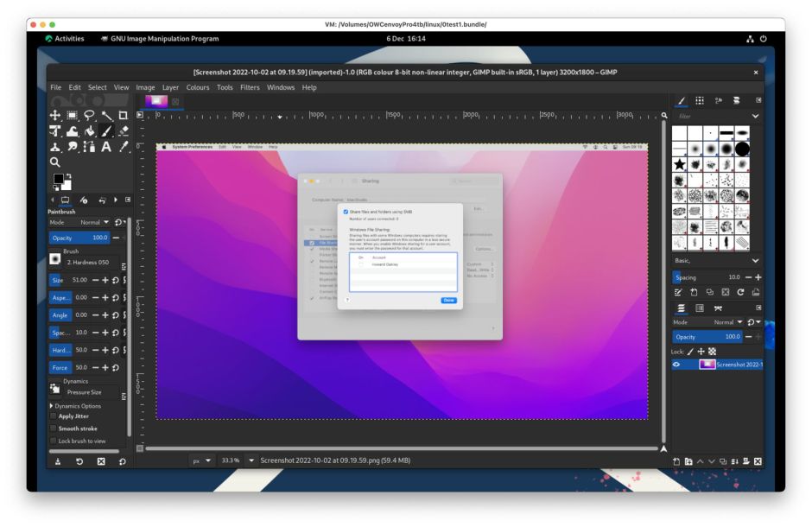Image resolution: width=812 pixels, height=527 pixels.
Task: Expand the Dynamics Options section
Action: point(53,405)
